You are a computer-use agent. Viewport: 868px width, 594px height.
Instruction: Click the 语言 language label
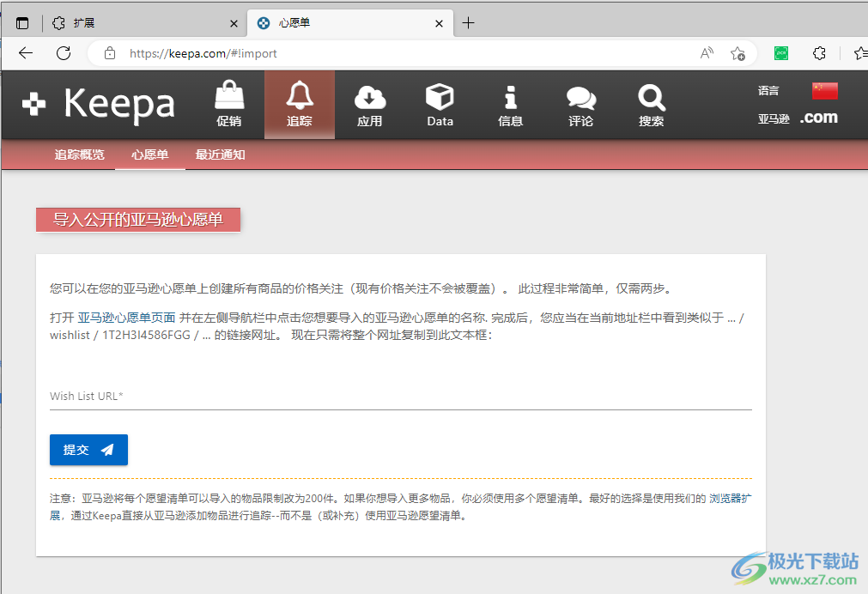point(768,90)
